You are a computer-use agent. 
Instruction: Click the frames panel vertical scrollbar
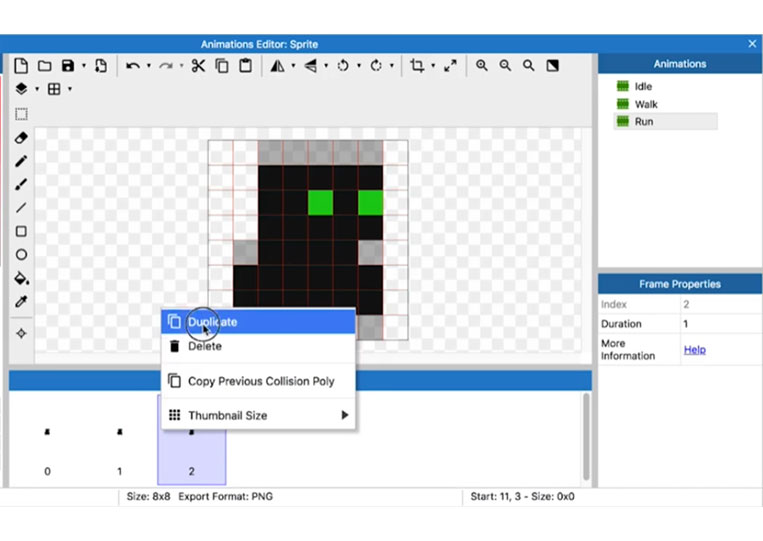click(586, 436)
